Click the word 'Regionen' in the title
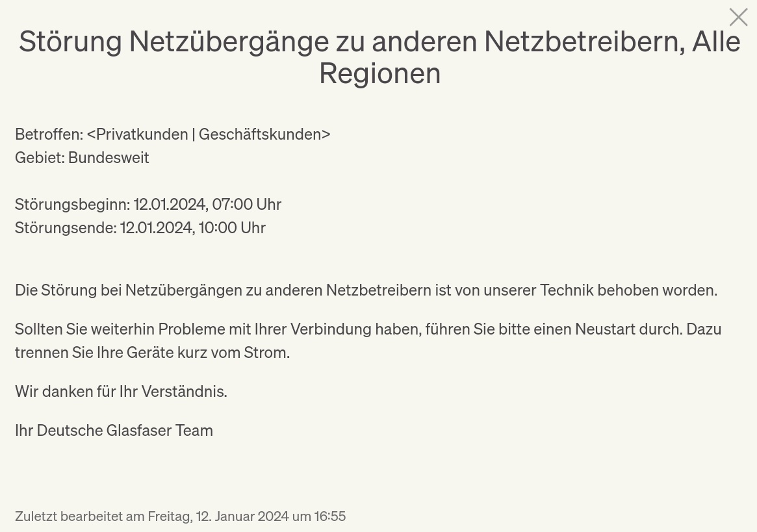 (x=380, y=74)
